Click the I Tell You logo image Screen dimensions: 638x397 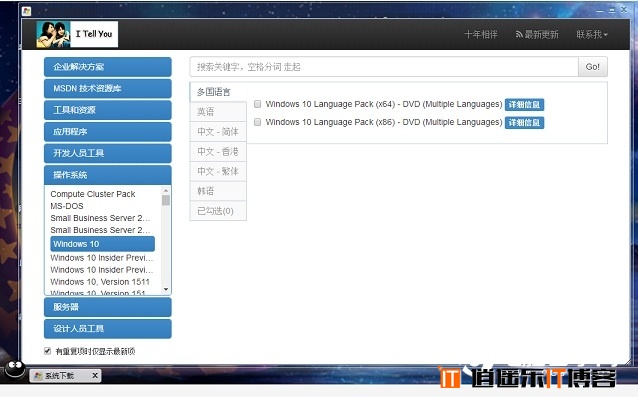point(77,34)
